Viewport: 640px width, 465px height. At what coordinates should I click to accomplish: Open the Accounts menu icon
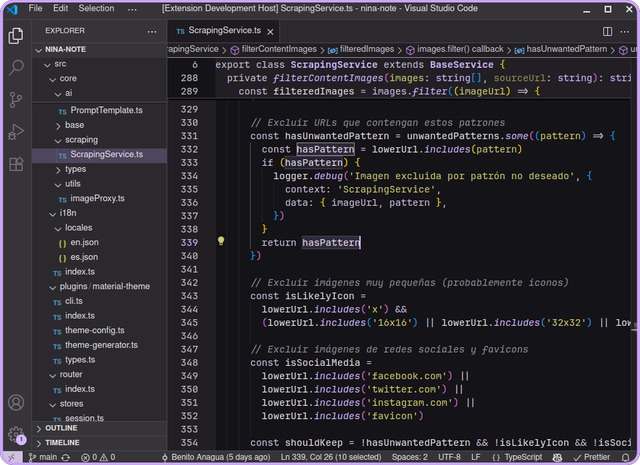coord(16,403)
